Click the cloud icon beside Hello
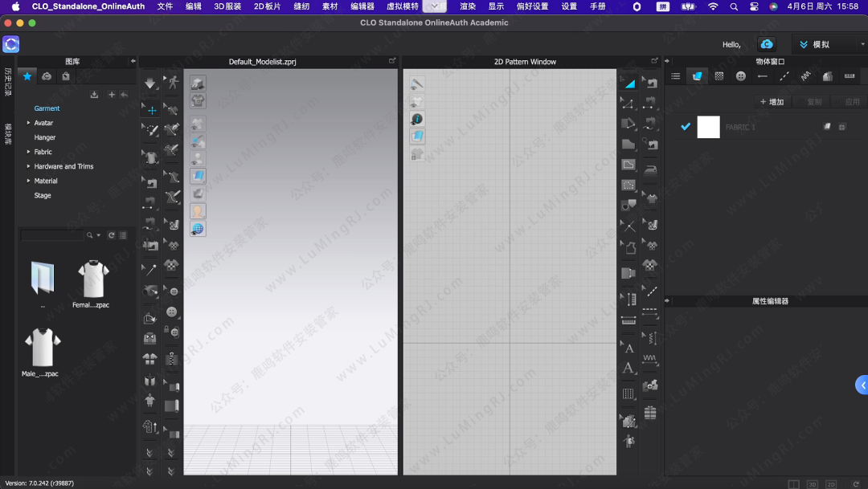The height and width of the screenshot is (489, 868). (x=767, y=44)
